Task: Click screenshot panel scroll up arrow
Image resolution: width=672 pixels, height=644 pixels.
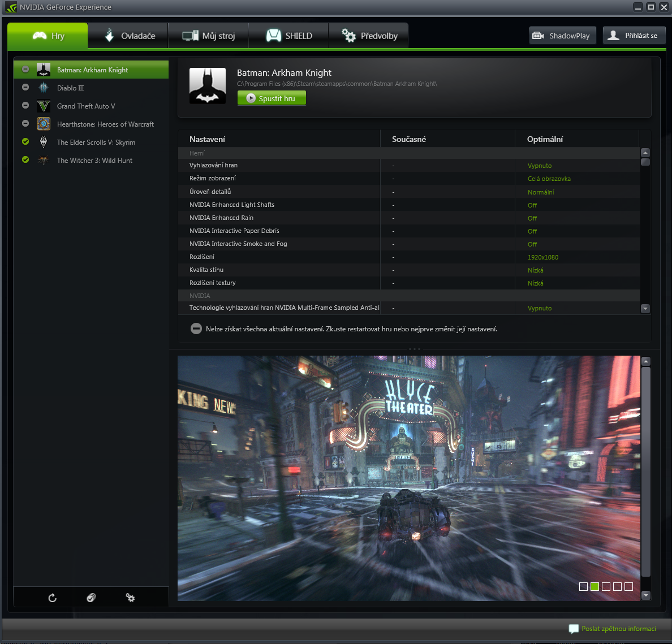Action: point(646,361)
